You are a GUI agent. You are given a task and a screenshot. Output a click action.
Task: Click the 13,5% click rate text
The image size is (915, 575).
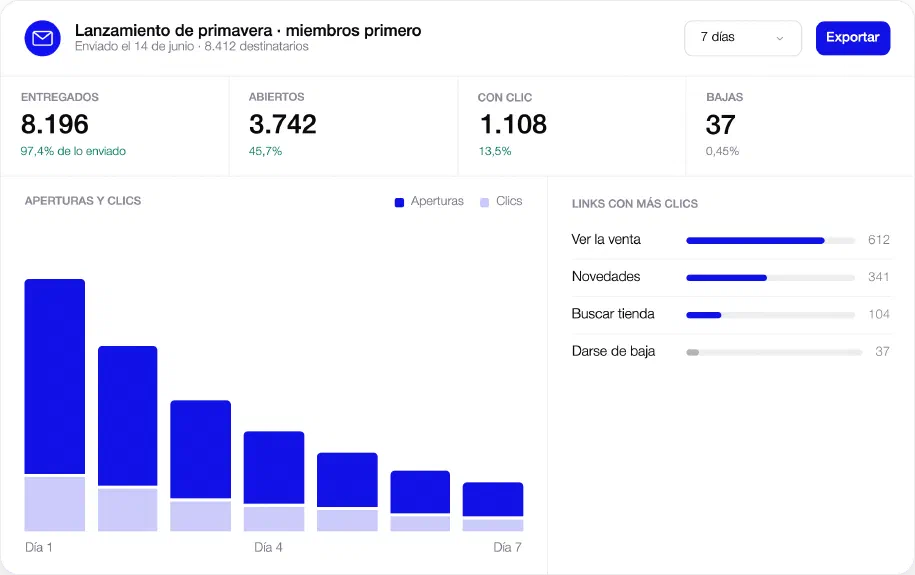495,151
